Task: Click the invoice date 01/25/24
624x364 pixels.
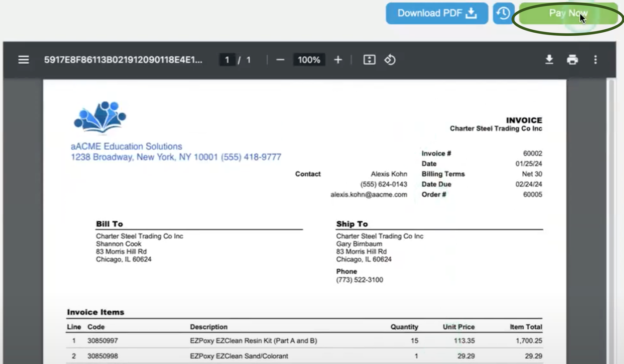Action: (x=529, y=164)
